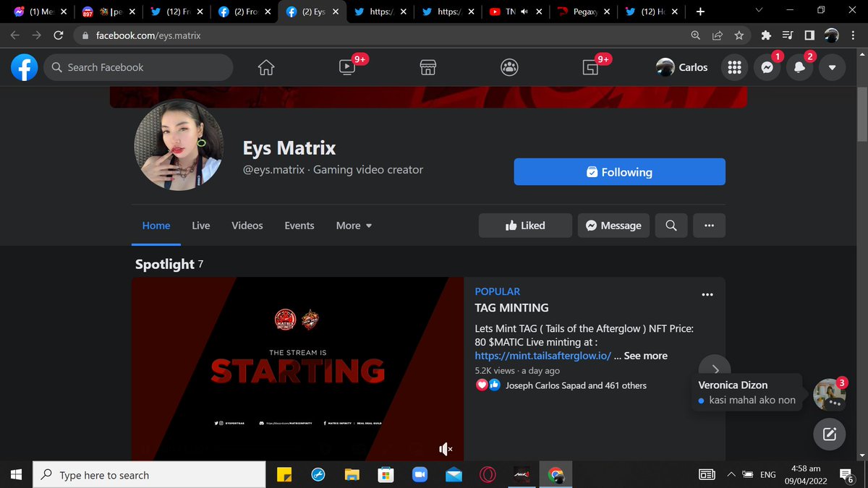This screenshot has width=868, height=488.
Task: Switch to the Pegaxy tab
Action: click(584, 12)
